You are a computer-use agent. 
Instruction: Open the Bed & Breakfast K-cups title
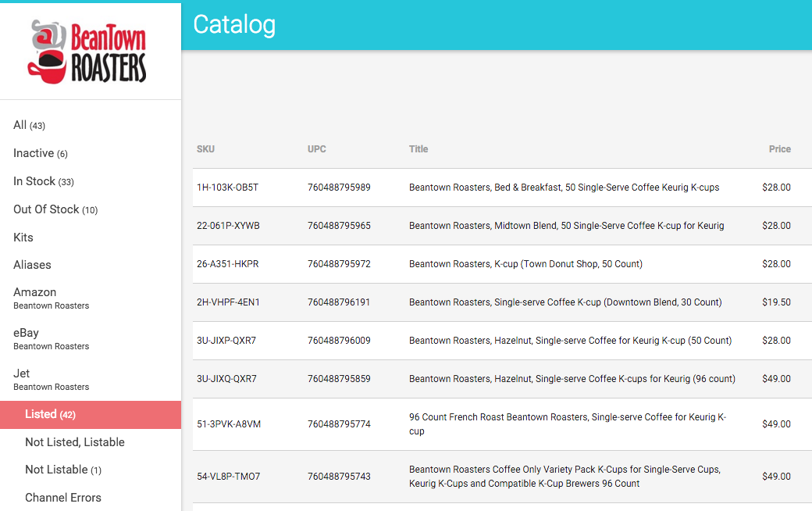(564, 188)
